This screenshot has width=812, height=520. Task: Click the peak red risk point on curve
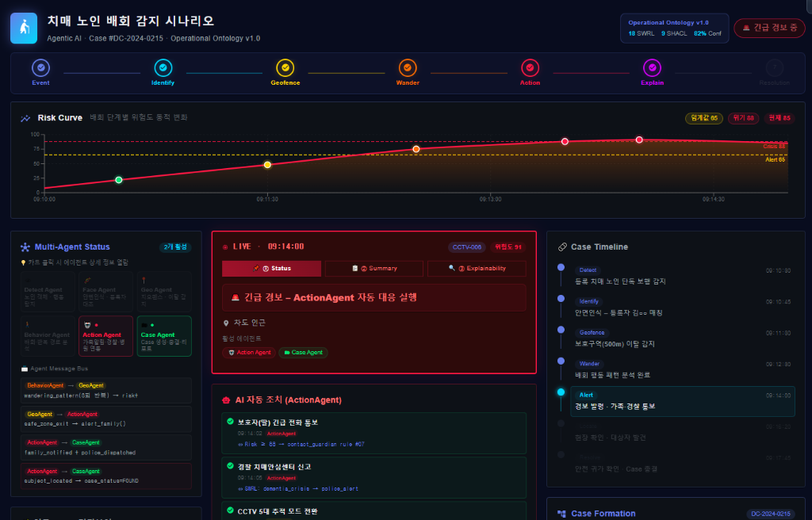(x=639, y=140)
